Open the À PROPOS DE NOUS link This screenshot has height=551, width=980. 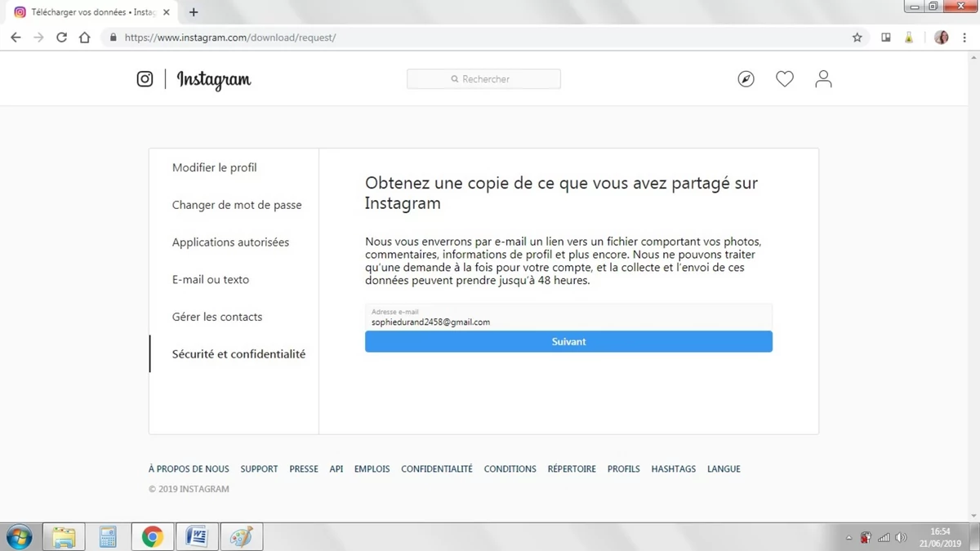coord(189,469)
